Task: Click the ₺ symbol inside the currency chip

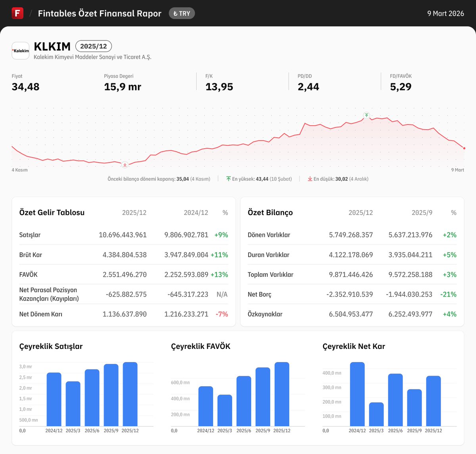Action: point(175,13)
